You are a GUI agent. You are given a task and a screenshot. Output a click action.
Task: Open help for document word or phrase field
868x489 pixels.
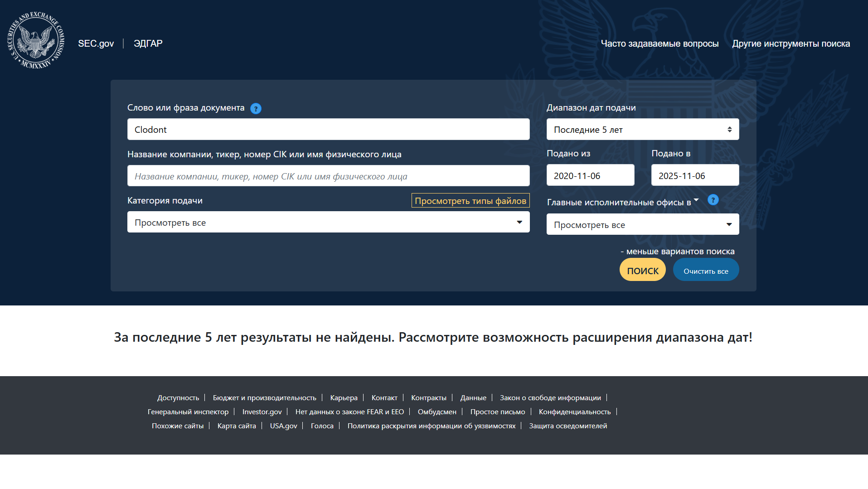256,108
